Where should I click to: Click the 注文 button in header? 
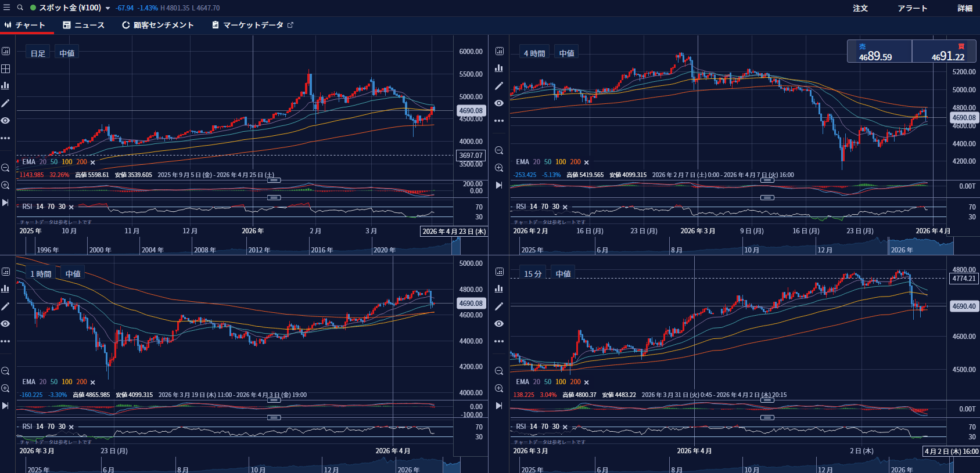(x=860, y=8)
